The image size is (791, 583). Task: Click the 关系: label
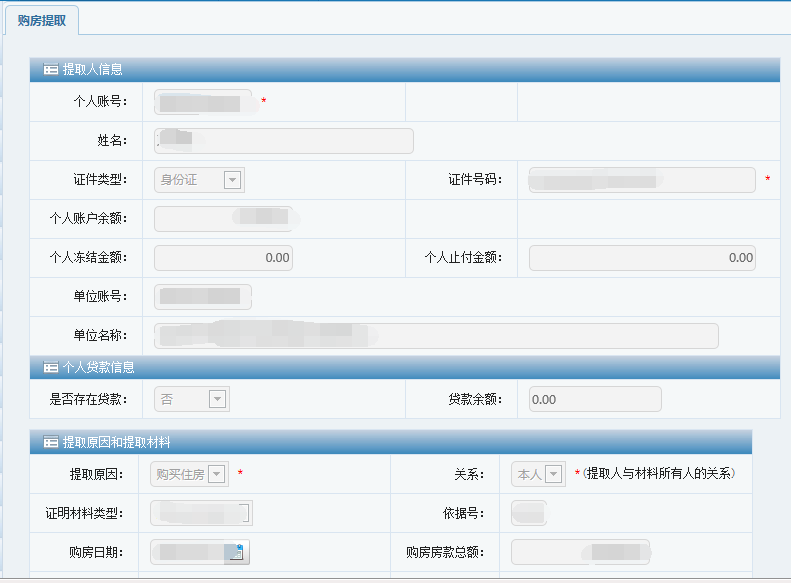point(469,474)
